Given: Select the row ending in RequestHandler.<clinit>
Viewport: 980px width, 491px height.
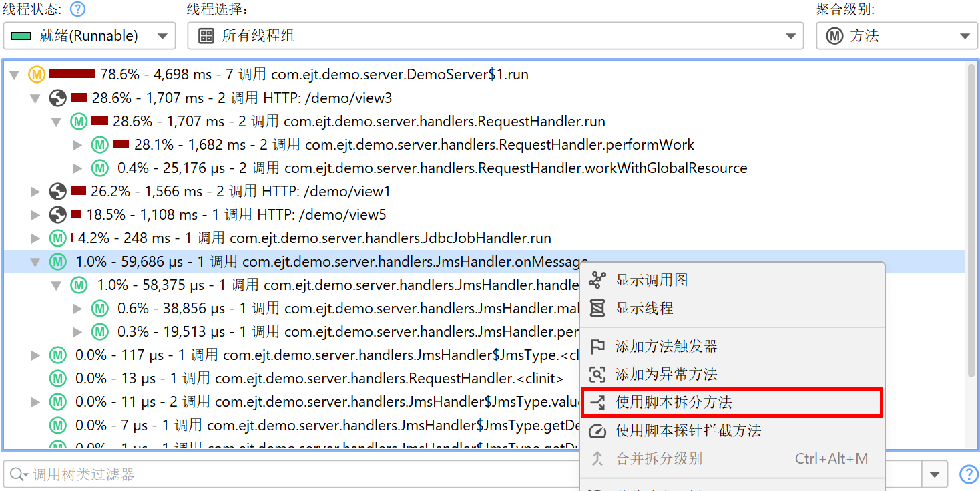Looking at the screenshot, I should click(x=319, y=378).
